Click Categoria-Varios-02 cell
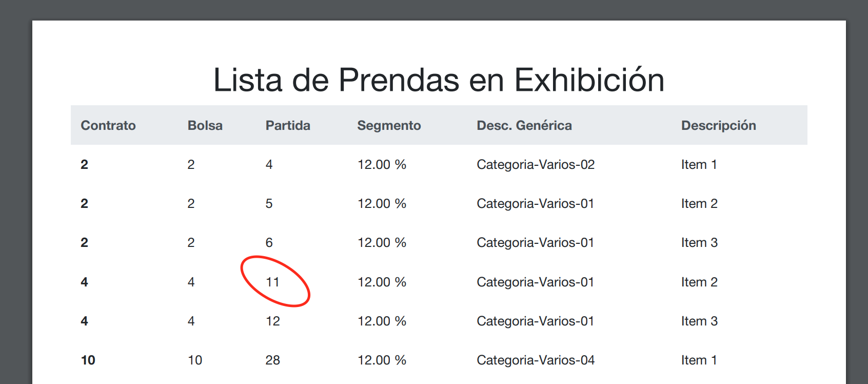This screenshot has height=384, width=868. [x=536, y=164]
